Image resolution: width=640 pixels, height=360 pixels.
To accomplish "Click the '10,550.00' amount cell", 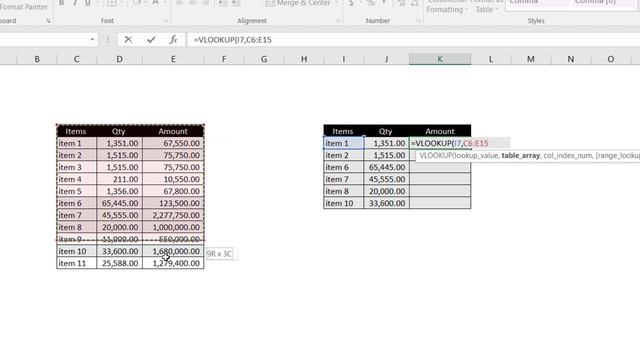I will (173, 179).
